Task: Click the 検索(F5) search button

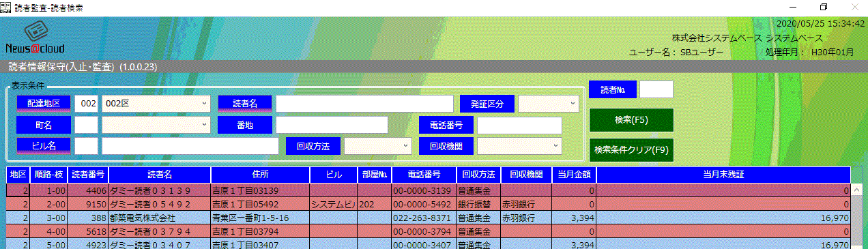Action: click(x=631, y=120)
